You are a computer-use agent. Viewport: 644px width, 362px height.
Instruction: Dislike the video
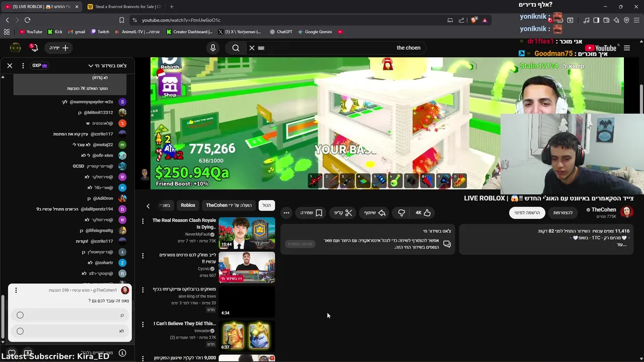click(x=401, y=213)
